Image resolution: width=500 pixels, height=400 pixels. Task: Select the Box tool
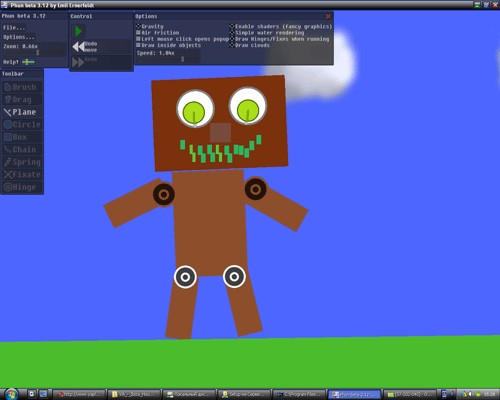coord(22,137)
